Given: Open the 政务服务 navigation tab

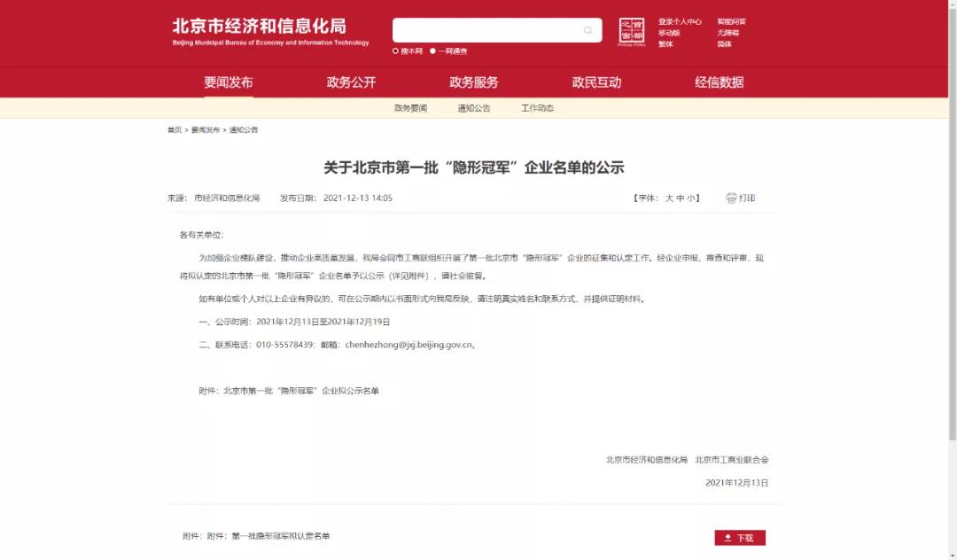Looking at the screenshot, I should point(473,82).
